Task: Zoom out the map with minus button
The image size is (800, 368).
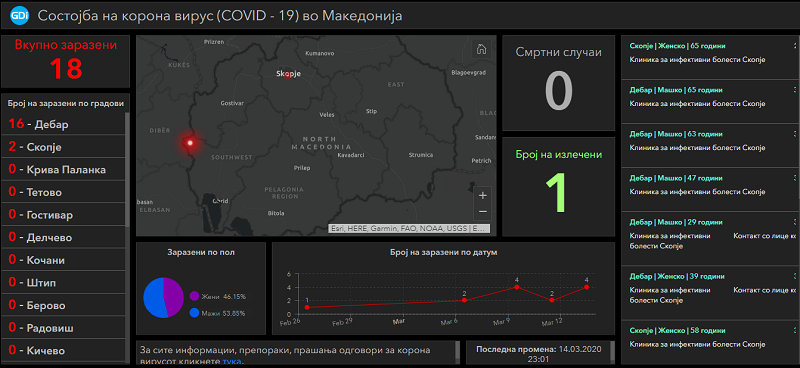Action: point(483,211)
